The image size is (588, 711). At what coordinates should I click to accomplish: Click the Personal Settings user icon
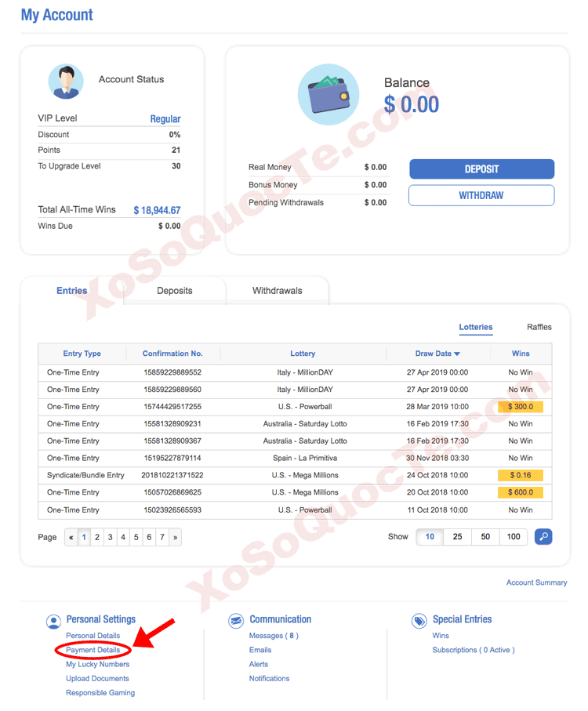coord(53,621)
